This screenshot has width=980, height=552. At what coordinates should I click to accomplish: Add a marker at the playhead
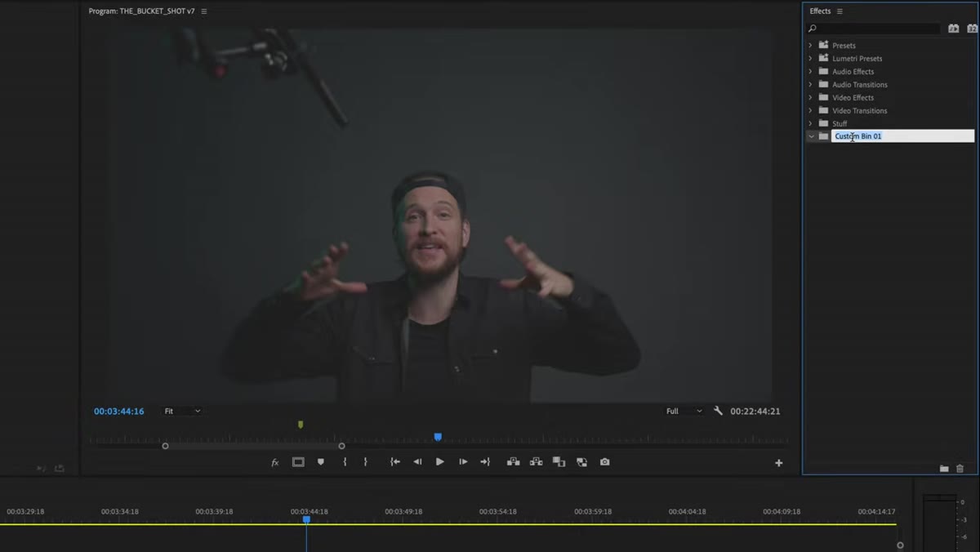tap(321, 462)
